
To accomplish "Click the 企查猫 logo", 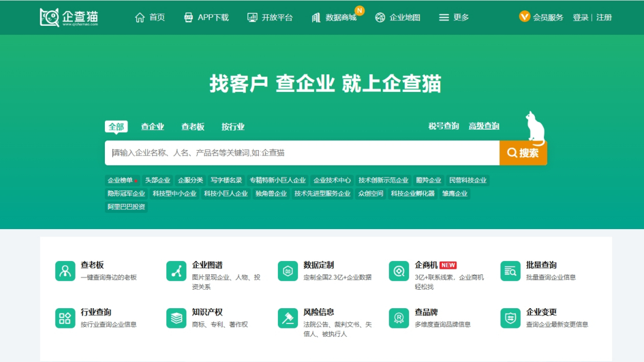I will pos(69,18).
